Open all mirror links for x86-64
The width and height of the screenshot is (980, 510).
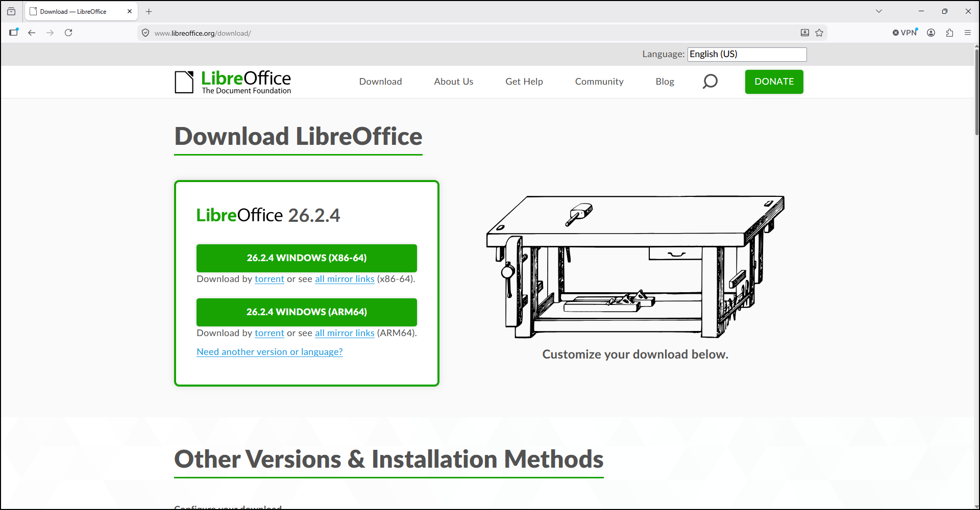click(x=345, y=279)
